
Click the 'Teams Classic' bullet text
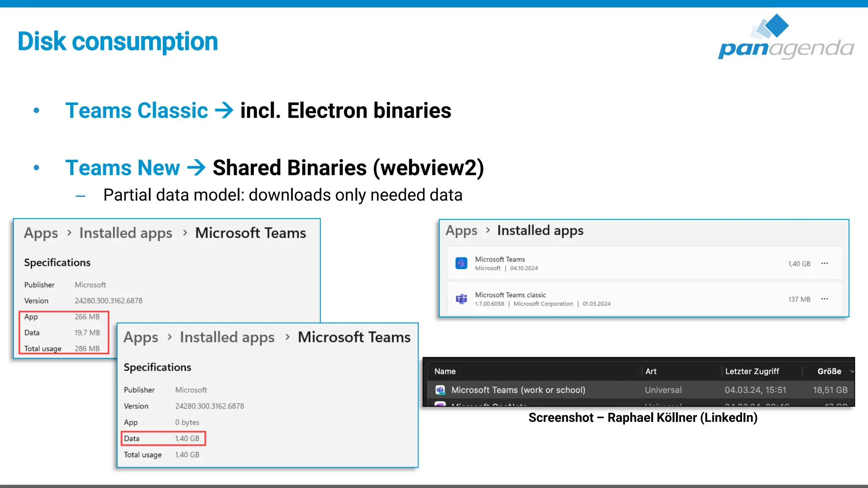[136, 111]
